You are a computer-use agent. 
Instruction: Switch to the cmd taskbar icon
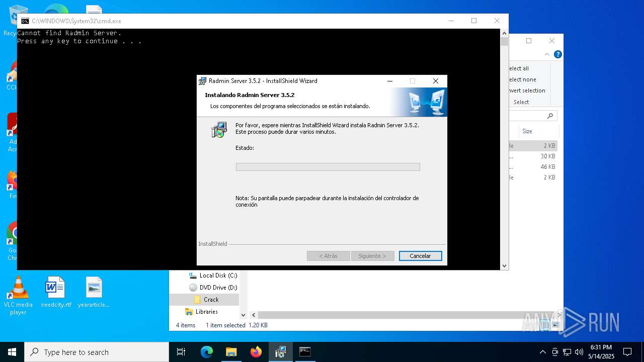305,352
